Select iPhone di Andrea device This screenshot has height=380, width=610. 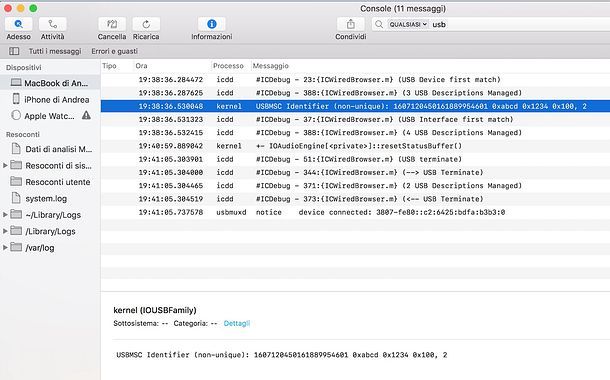50,100
